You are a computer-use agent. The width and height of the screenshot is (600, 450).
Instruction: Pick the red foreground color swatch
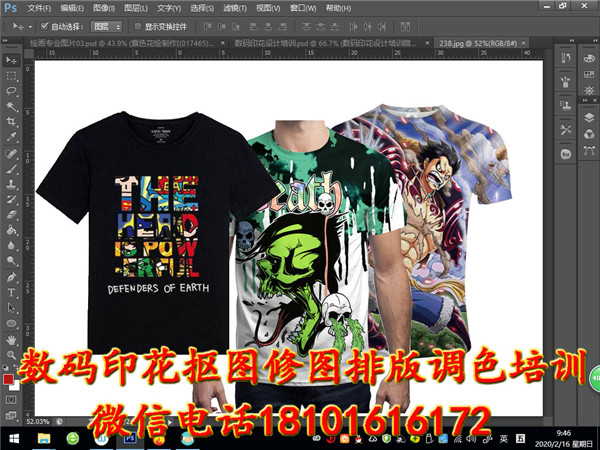click(x=8, y=379)
